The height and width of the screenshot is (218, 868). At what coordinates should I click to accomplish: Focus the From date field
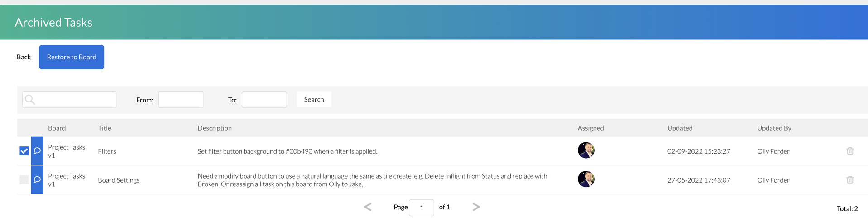tap(181, 100)
